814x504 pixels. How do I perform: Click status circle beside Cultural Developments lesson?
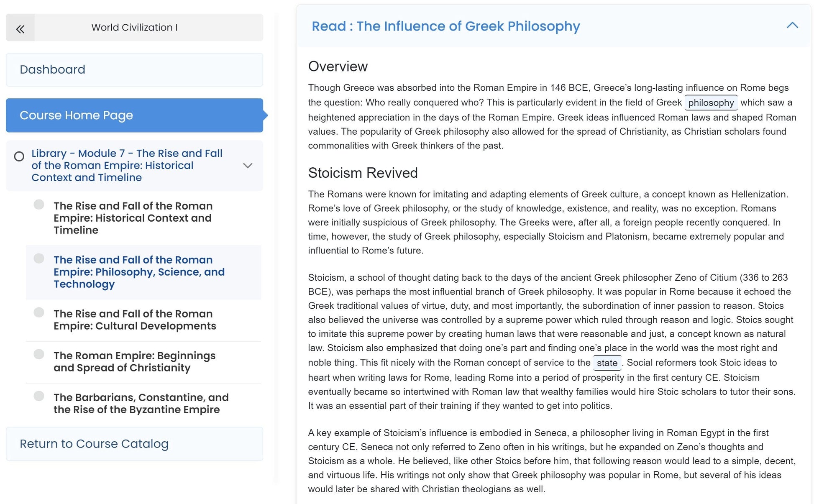pyautogui.click(x=39, y=312)
